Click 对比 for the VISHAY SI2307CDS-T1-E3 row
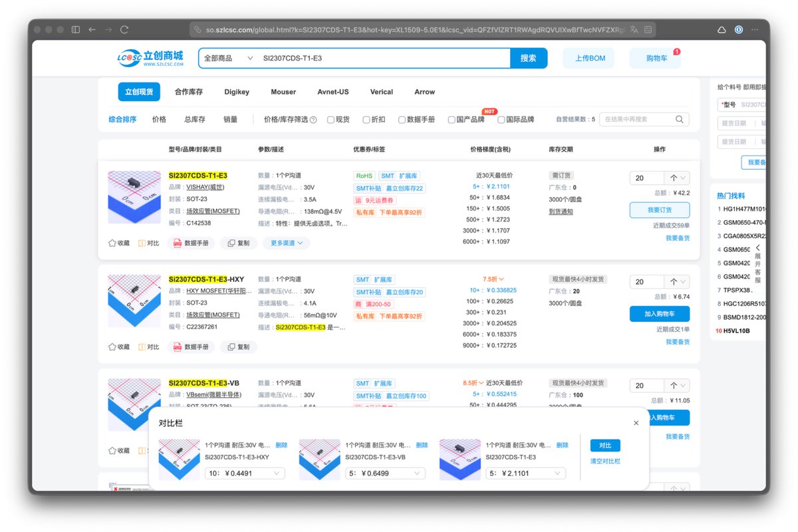 (149, 243)
